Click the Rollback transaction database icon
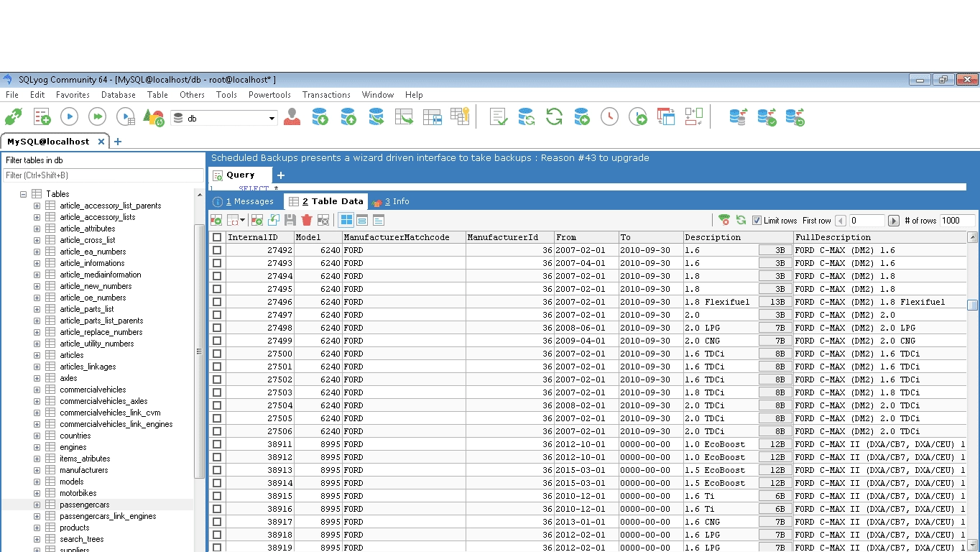This screenshot has width=980, height=552. (x=795, y=117)
